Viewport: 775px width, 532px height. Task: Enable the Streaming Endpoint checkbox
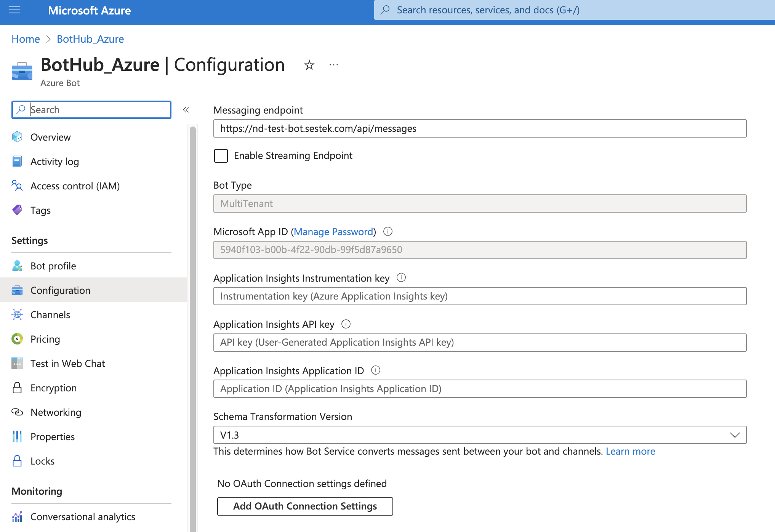[221, 156]
